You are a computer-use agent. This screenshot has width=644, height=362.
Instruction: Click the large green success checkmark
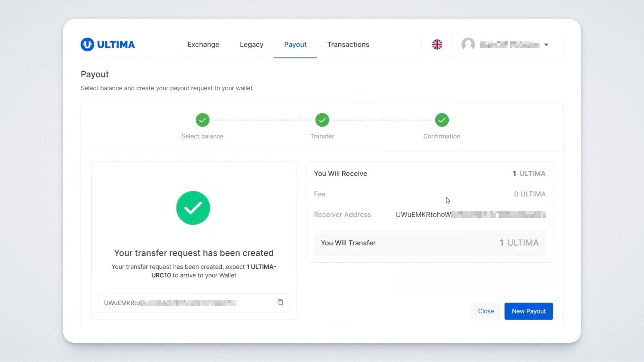[x=193, y=208]
